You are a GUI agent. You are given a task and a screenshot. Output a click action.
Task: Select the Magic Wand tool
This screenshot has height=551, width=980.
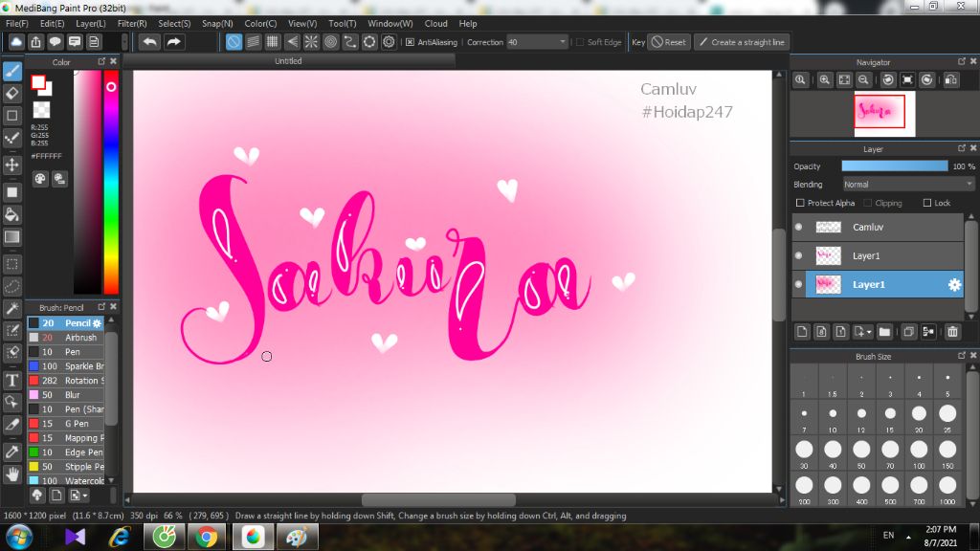12,308
